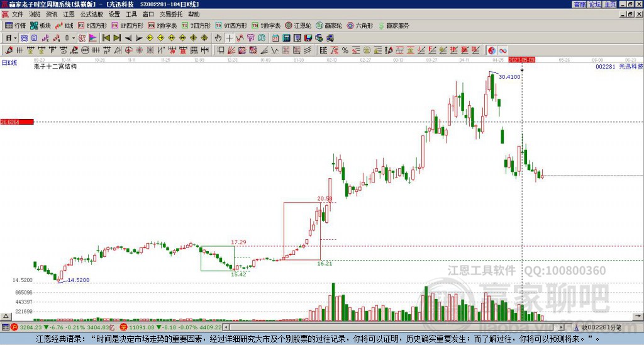Open the 江恩轮 Gann wheel

(298, 25)
